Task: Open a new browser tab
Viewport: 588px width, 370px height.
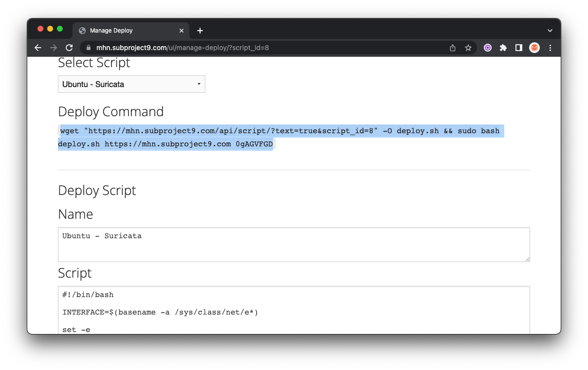Action: [x=200, y=31]
